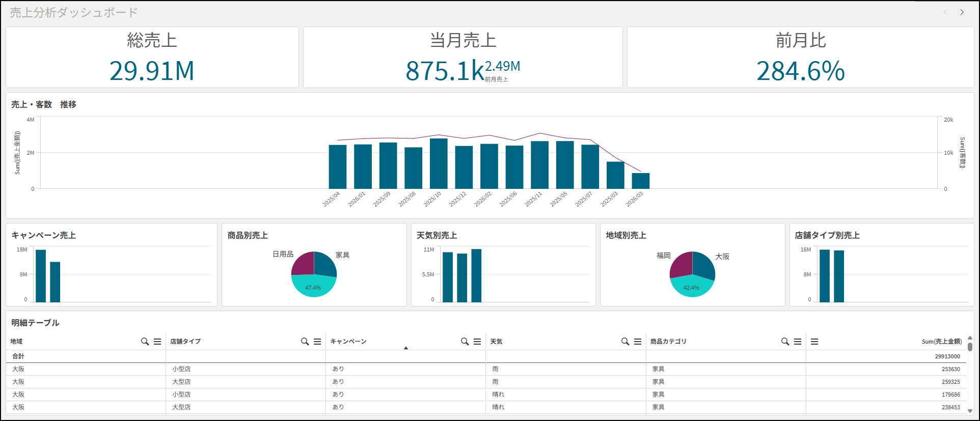
Task: Open 天気 column hamburger menu
Action: [638, 342]
